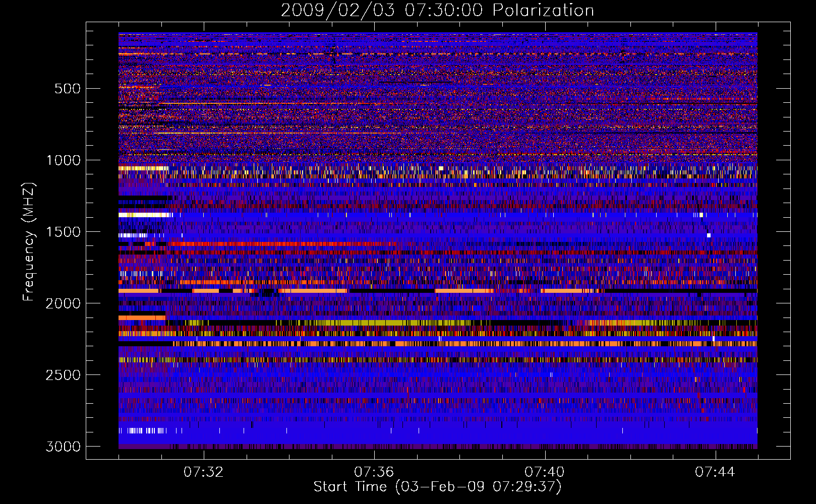Click the 1500 frequency tick label
The image size is (816, 504).
point(64,232)
